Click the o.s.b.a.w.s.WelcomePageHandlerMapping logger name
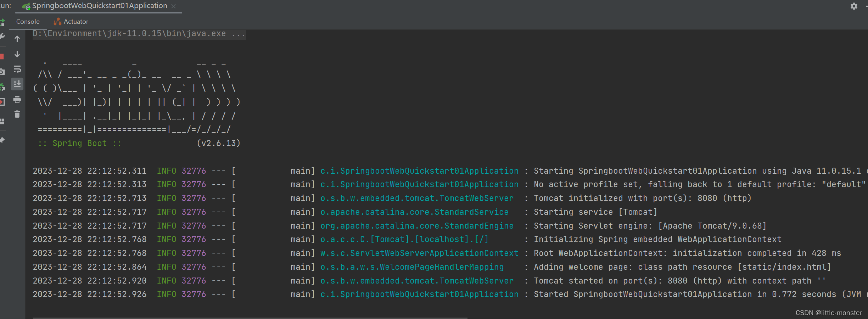 (x=412, y=267)
